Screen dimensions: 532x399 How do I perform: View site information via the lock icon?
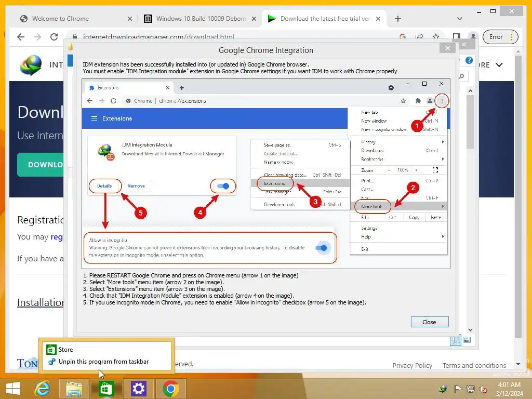point(75,36)
